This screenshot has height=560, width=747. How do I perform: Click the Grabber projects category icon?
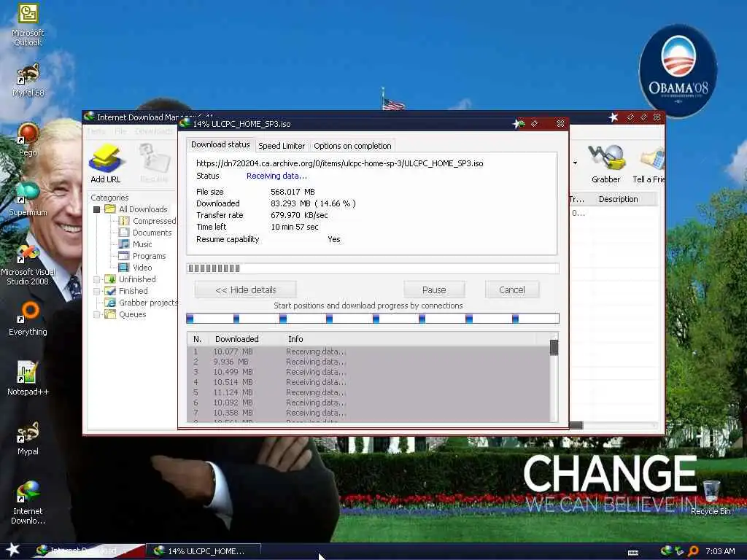[x=110, y=303]
